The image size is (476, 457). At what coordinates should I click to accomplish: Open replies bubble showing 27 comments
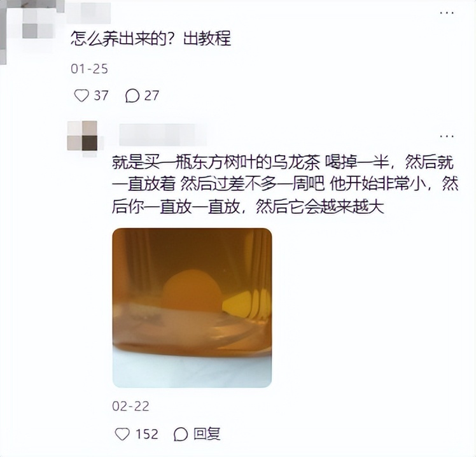(x=132, y=96)
